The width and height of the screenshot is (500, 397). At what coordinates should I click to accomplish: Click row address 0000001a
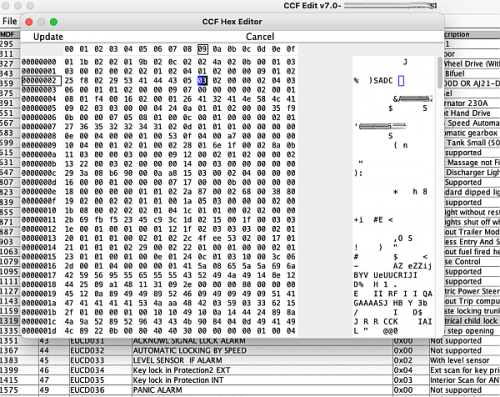(x=39, y=303)
